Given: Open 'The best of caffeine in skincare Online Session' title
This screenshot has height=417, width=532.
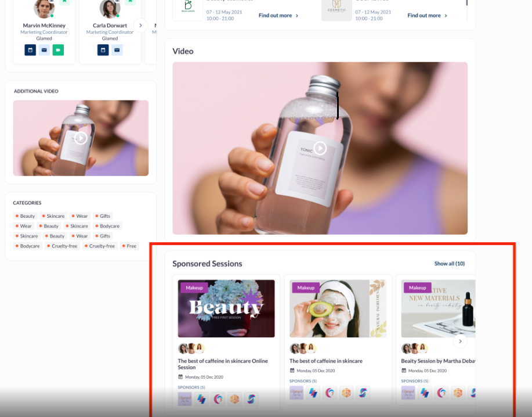Looking at the screenshot, I should pyautogui.click(x=223, y=364).
